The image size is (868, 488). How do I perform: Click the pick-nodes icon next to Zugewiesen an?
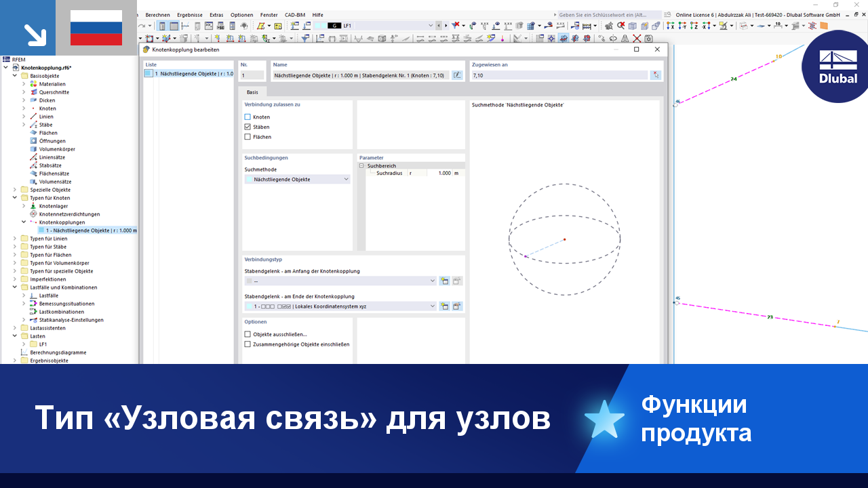(x=655, y=75)
